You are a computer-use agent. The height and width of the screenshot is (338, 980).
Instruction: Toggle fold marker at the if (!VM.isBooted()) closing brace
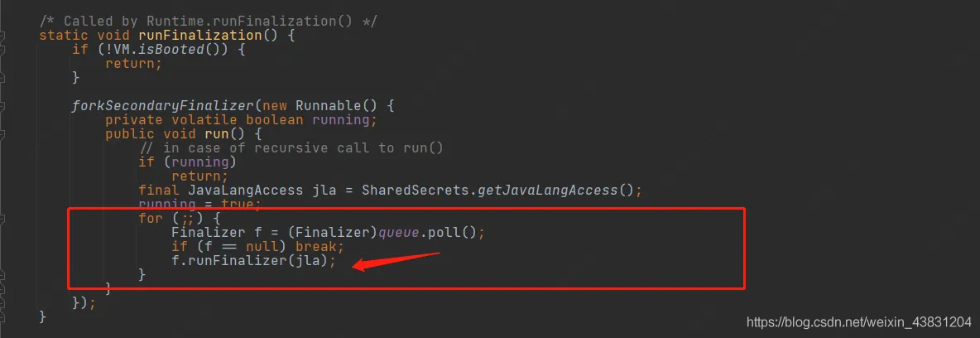click(x=2, y=78)
